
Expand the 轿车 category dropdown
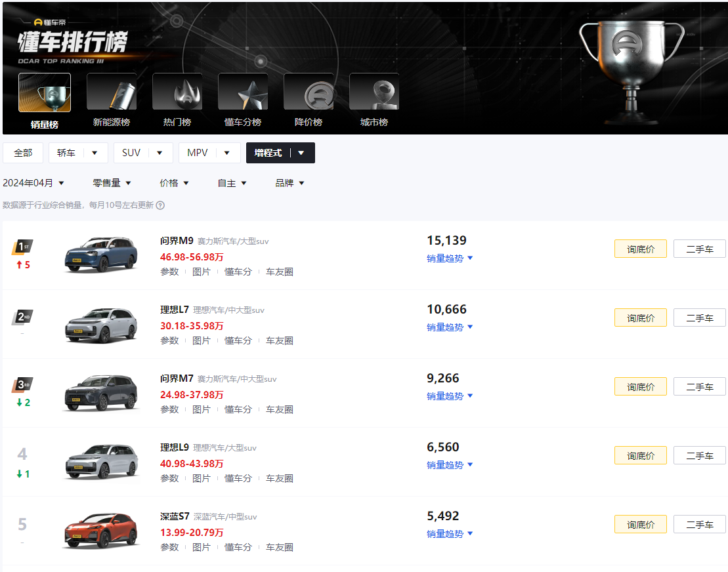point(95,153)
